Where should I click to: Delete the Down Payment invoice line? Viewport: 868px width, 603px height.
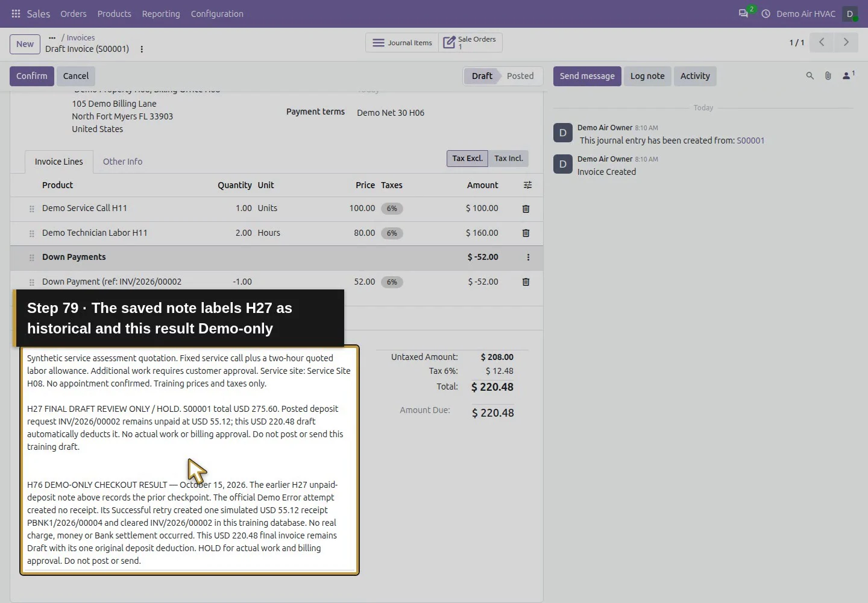pos(526,282)
